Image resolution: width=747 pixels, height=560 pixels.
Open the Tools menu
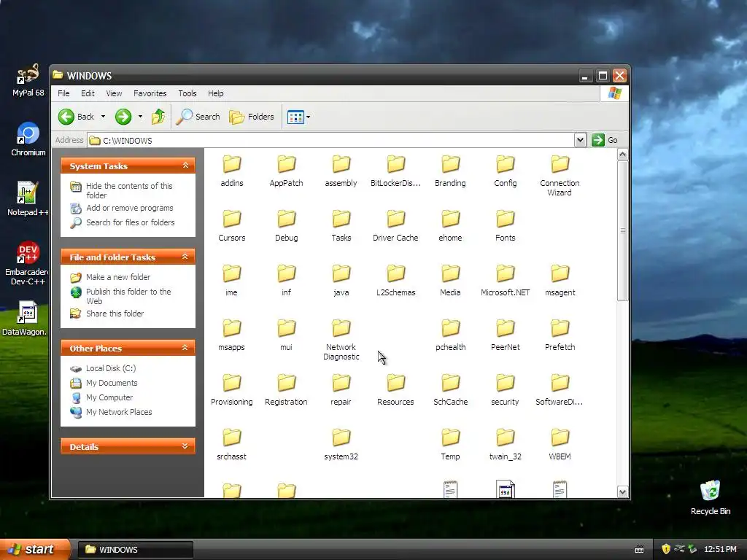click(187, 93)
